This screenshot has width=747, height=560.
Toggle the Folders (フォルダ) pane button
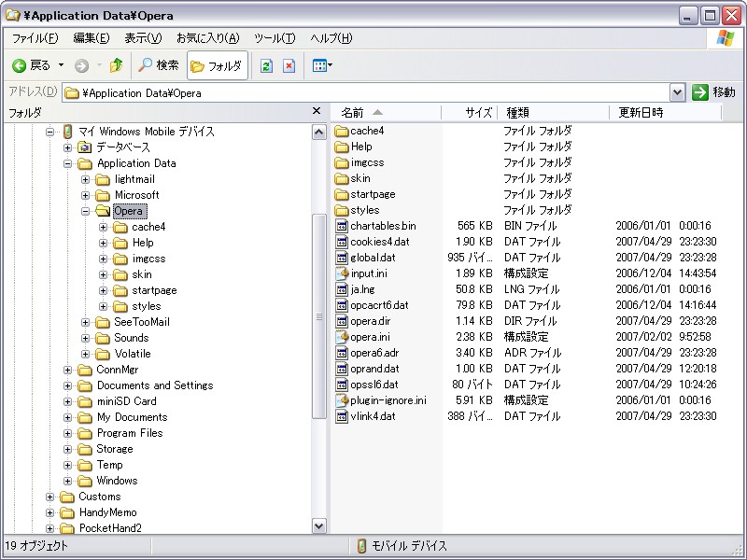[x=218, y=65]
